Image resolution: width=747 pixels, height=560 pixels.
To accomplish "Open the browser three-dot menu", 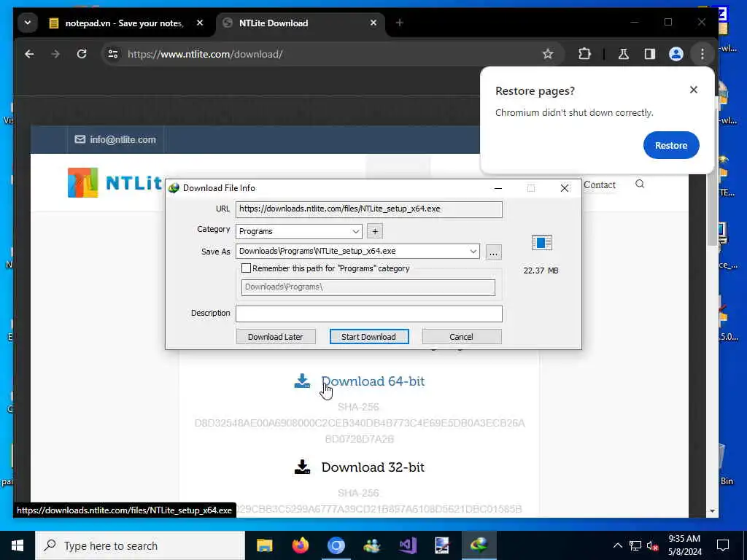I will pos(703,54).
